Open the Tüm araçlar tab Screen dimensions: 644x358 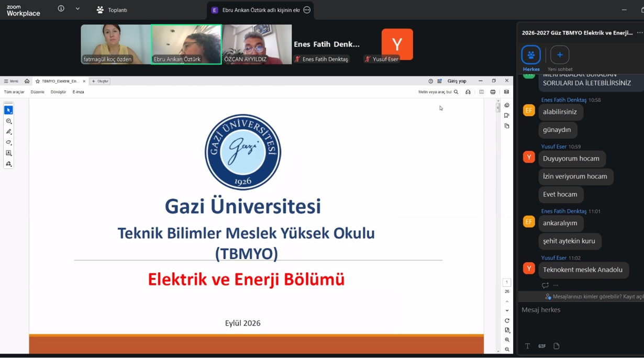click(x=14, y=92)
